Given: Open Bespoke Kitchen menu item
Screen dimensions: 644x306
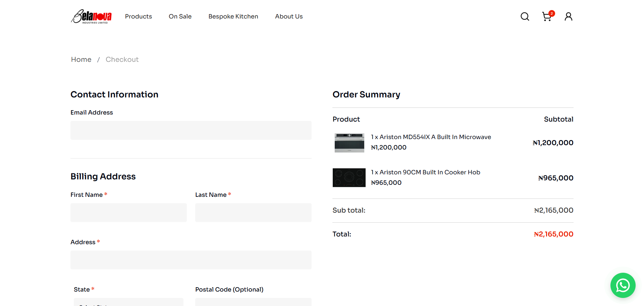Looking at the screenshot, I should 233,16.
